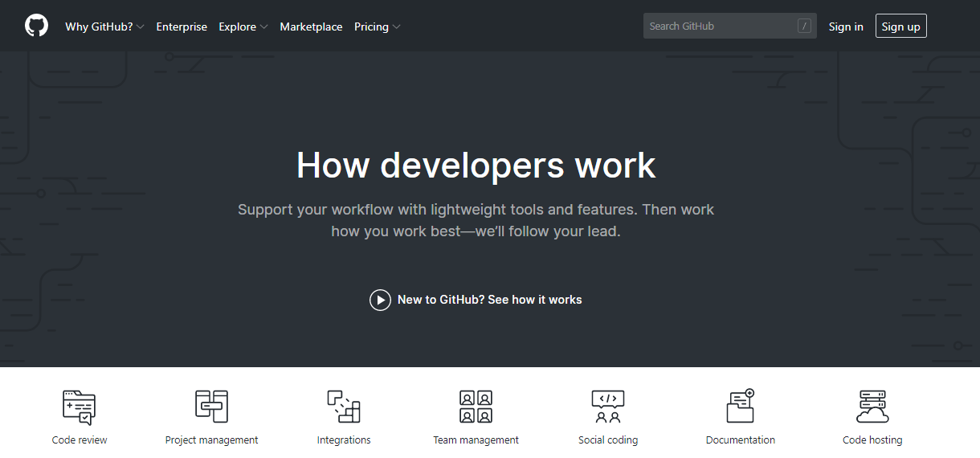Click the circular play icon
This screenshot has width=980, height=458.
380,300
